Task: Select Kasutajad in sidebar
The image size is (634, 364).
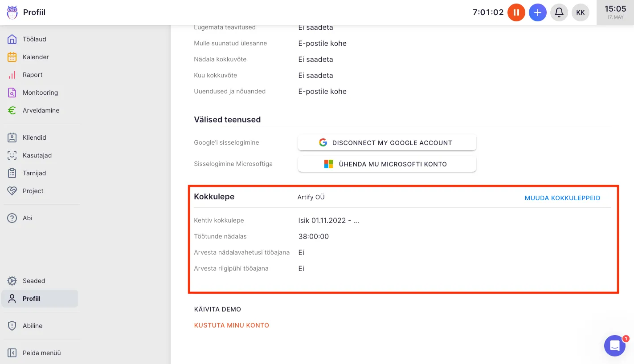Action: pos(37,155)
